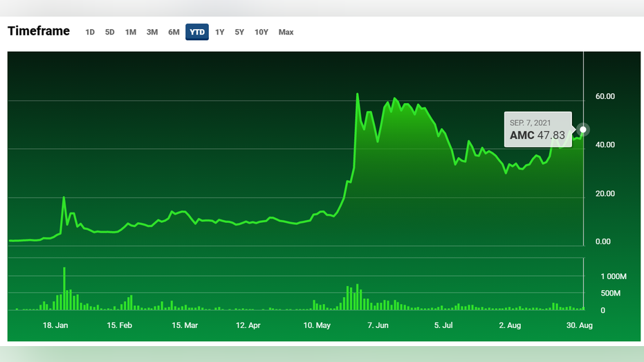This screenshot has width=644, height=362.
Task: Switch chart to 6M timeframe
Action: [x=174, y=32]
